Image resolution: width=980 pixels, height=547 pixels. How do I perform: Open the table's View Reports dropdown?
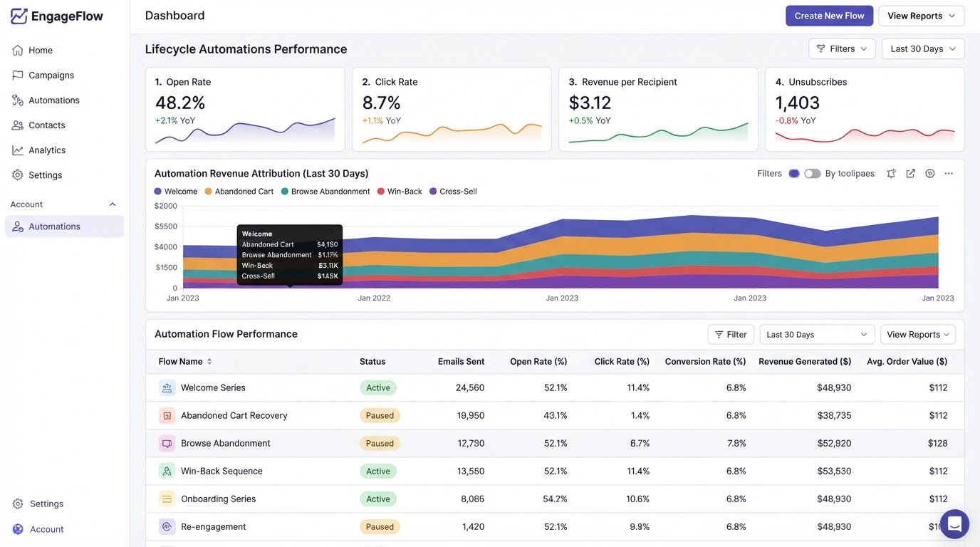point(918,335)
